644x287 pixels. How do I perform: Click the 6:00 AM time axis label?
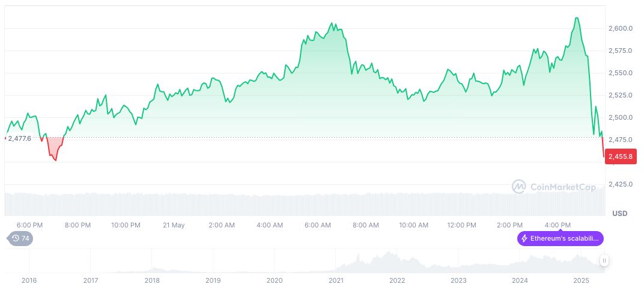(x=317, y=225)
